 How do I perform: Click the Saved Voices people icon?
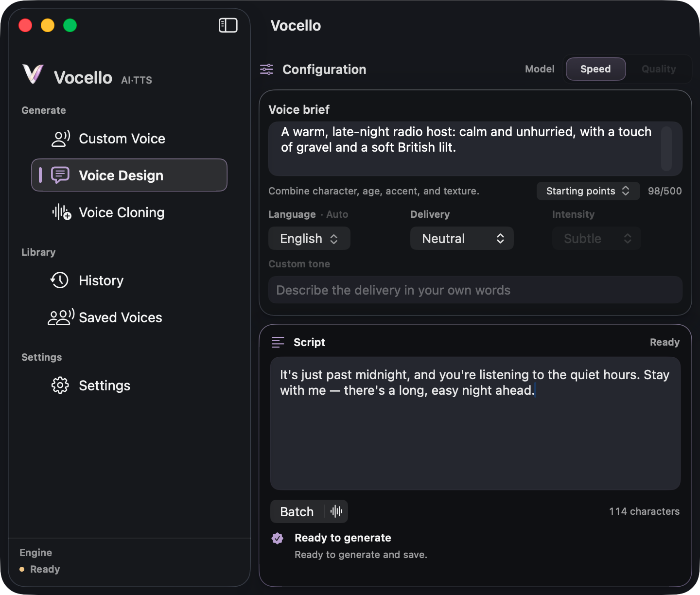[x=61, y=317]
